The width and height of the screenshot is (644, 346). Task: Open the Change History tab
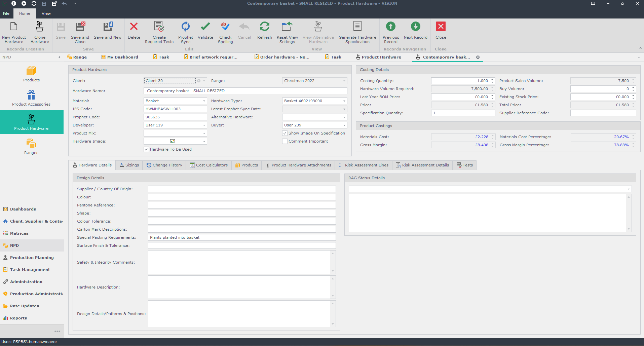[x=164, y=165]
